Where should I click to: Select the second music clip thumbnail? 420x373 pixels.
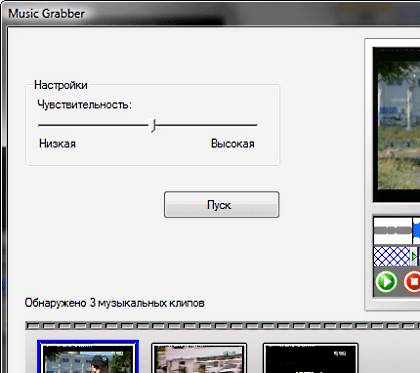click(x=199, y=358)
